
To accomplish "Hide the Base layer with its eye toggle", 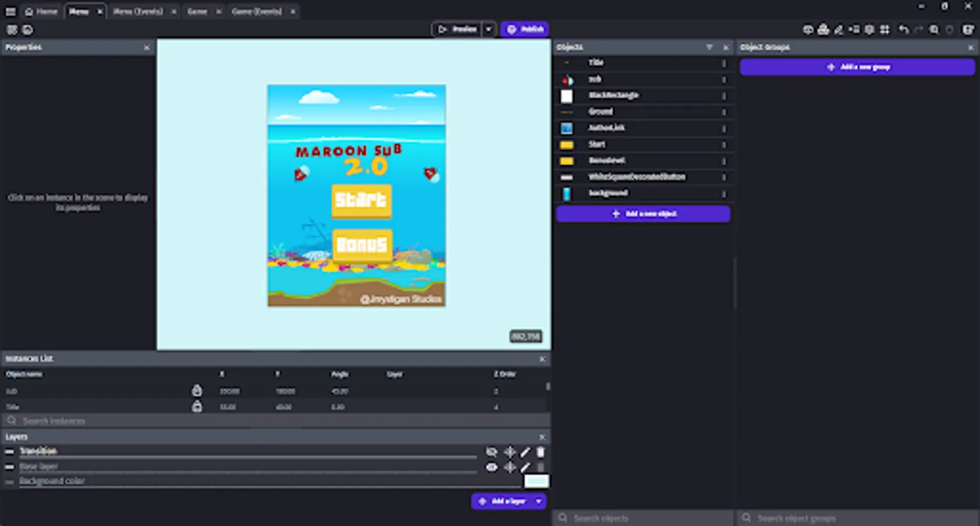I will [x=492, y=467].
